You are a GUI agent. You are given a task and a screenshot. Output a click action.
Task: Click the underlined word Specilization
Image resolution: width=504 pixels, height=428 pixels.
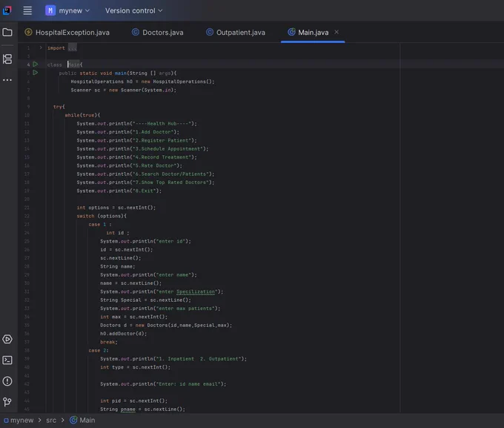pos(196,292)
